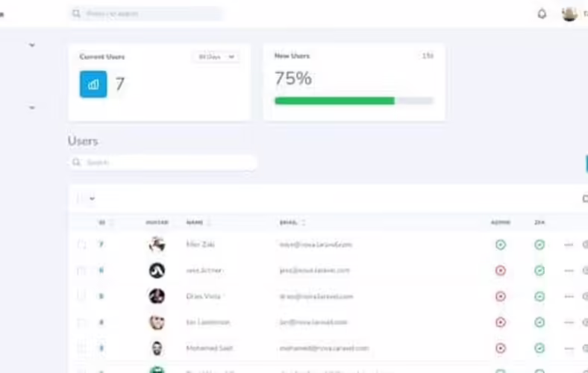
Task: Open row actions ellipsis for Dries Vints
Action: pyautogui.click(x=569, y=296)
